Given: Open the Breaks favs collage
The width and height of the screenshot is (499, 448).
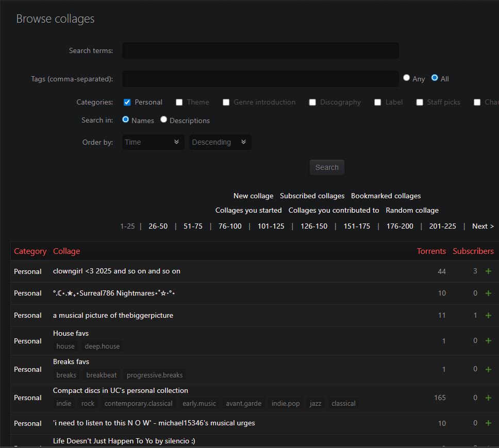Looking at the screenshot, I should tap(71, 361).
